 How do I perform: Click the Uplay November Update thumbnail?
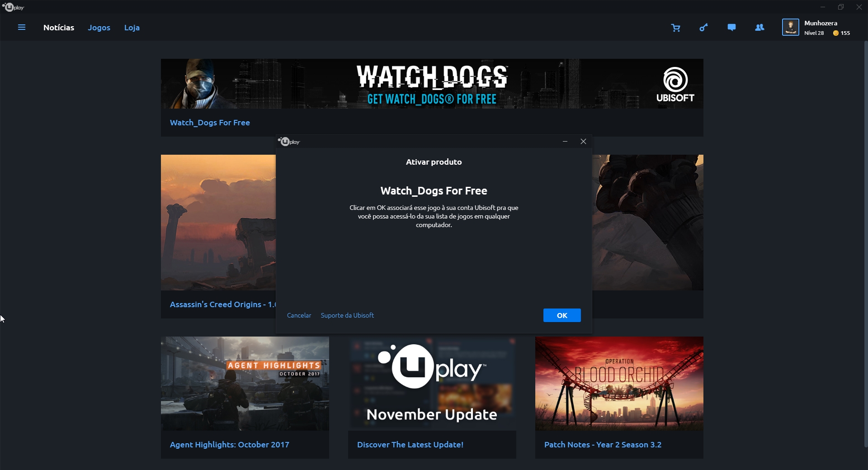tap(432, 384)
